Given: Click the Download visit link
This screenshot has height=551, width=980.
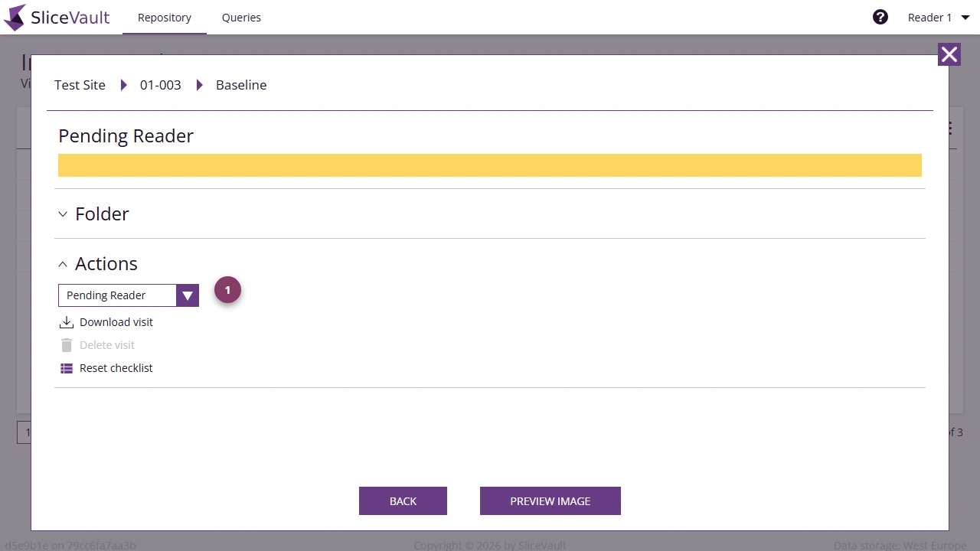Looking at the screenshot, I should pyautogui.click(x=116, y=321).
